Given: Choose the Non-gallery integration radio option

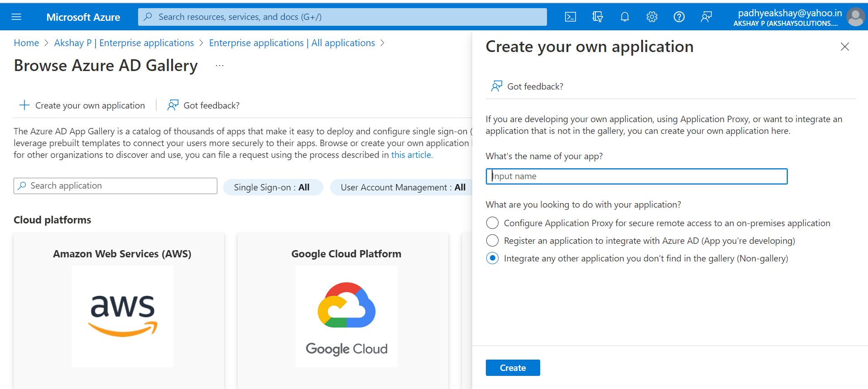Looking at the screenshot, I should [492, 258].
